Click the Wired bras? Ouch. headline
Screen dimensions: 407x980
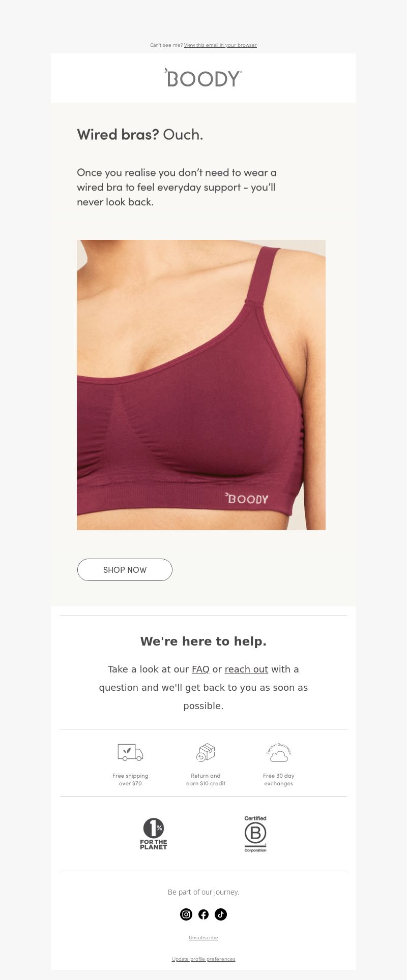[x=140, y=135]
